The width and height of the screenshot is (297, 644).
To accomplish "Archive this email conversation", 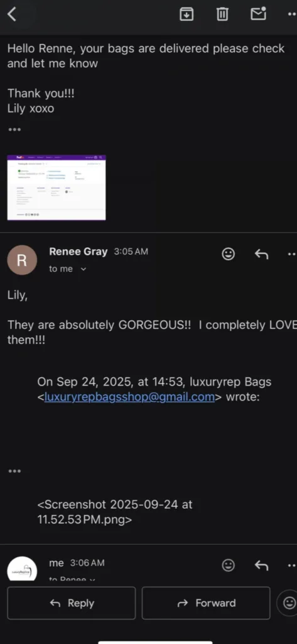I will (x=186, y=14).
